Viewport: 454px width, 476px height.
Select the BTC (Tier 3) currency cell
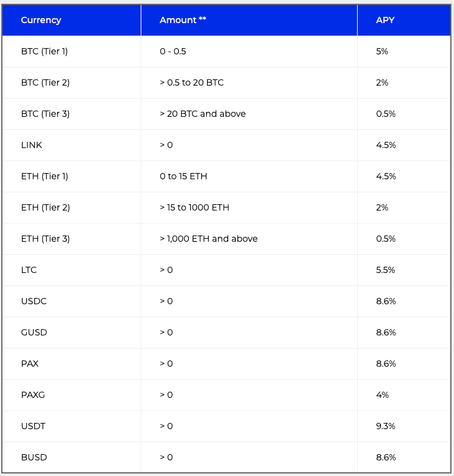point(45,114)
